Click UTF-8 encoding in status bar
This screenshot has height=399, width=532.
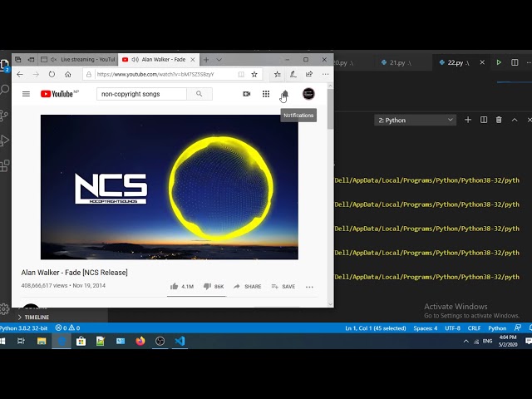[452, 328]
